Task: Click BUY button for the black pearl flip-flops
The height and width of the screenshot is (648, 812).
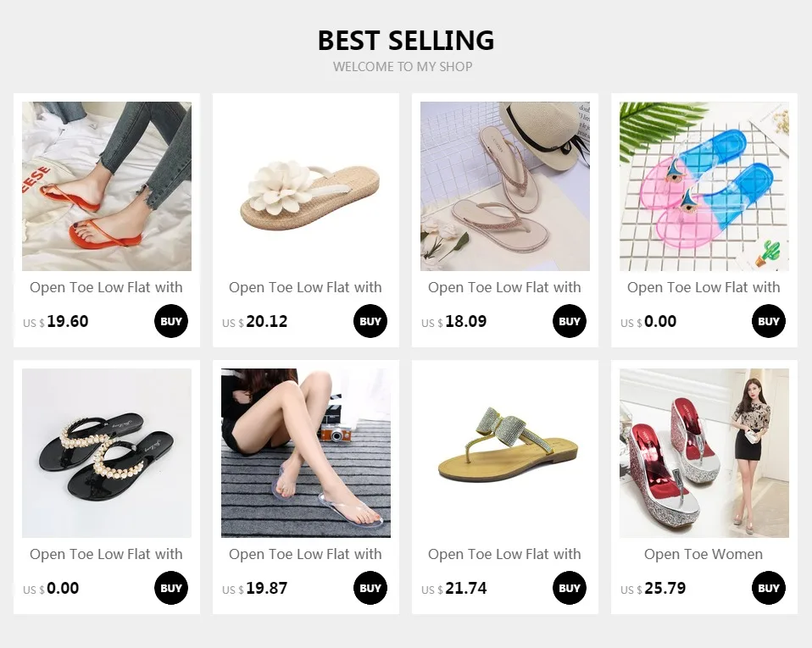Action: (171, 588)
